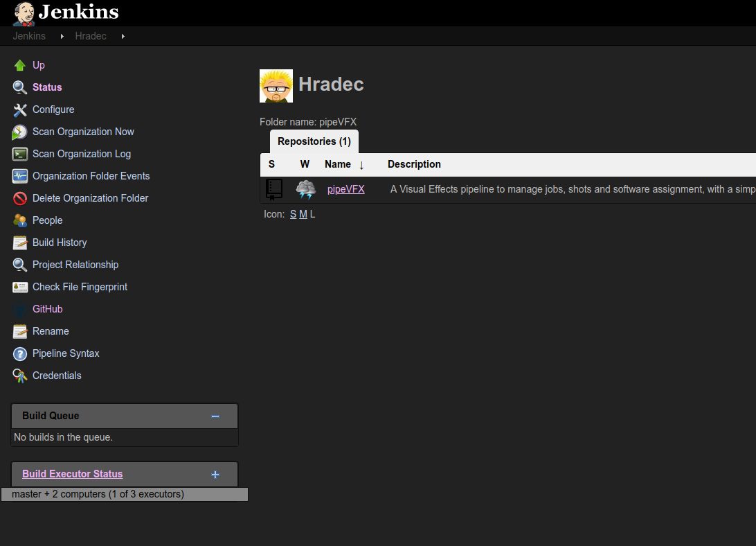
Task: Open the Credentials page
Action: [57, 376]
